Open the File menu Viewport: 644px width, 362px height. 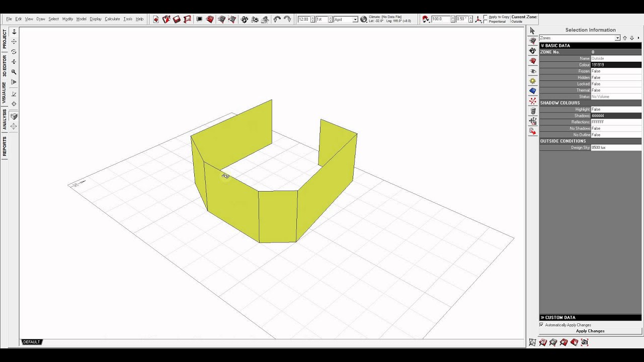pyautogui.click(x=9, y=19)
